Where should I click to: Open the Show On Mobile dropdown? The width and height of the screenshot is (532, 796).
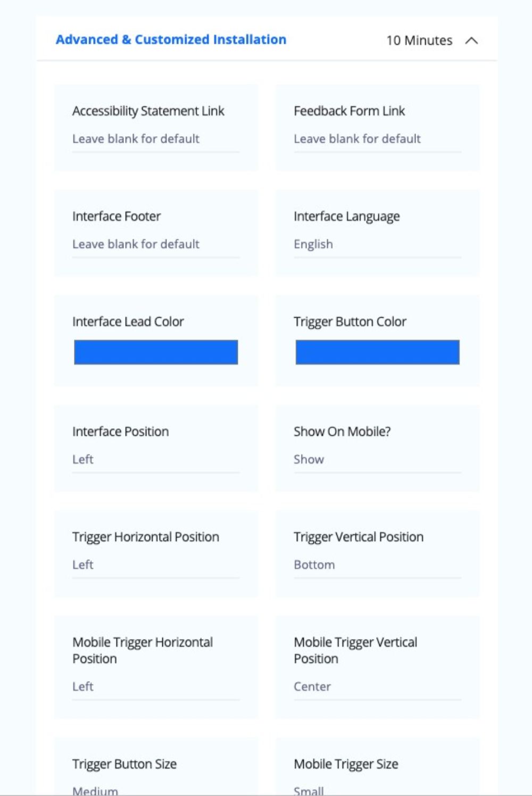[377, 460]
